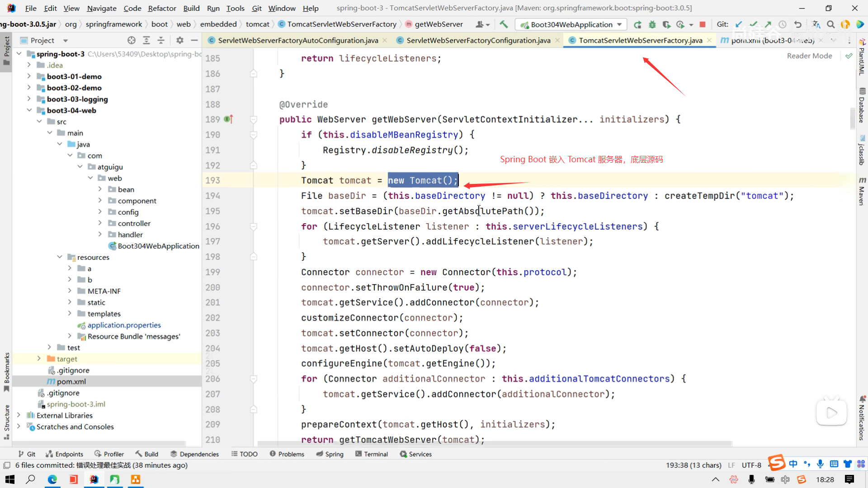Click the vertical editor scrollbar
This screenshot has width=868, height=488.
853,117
